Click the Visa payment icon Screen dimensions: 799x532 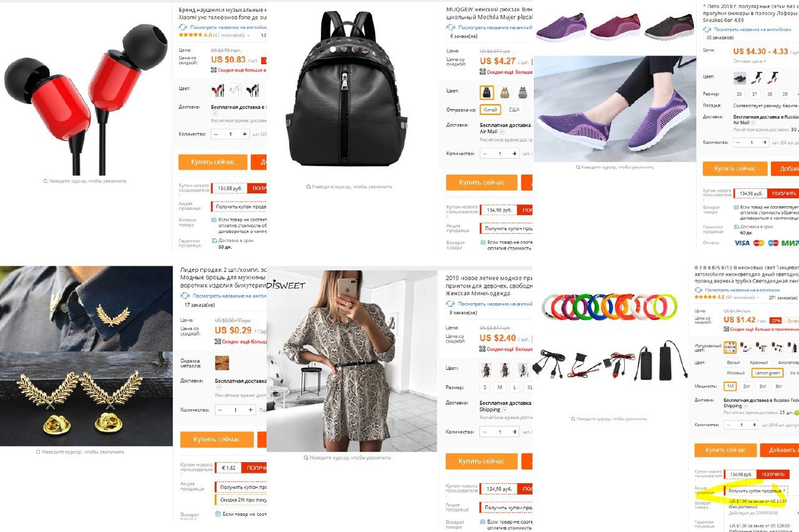pyautogui.click(x=742, y=243)
